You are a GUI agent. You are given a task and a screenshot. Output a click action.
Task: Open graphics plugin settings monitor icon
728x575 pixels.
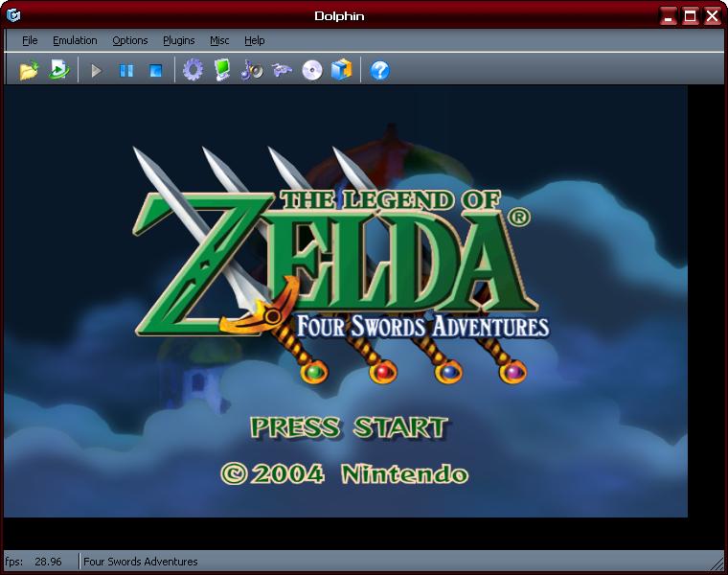point(222,70)
